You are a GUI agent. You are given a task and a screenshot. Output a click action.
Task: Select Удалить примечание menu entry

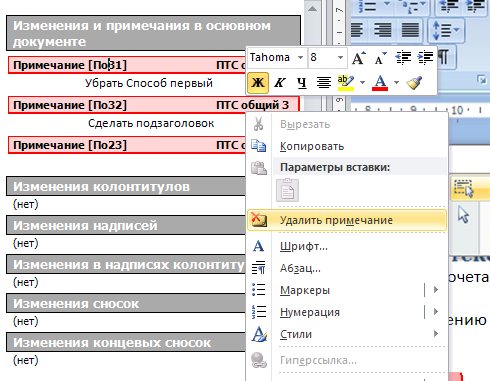[x=347, y=220]
